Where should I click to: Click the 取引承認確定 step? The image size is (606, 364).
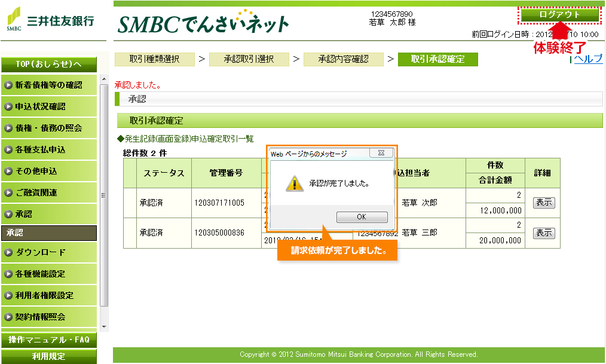438,59
